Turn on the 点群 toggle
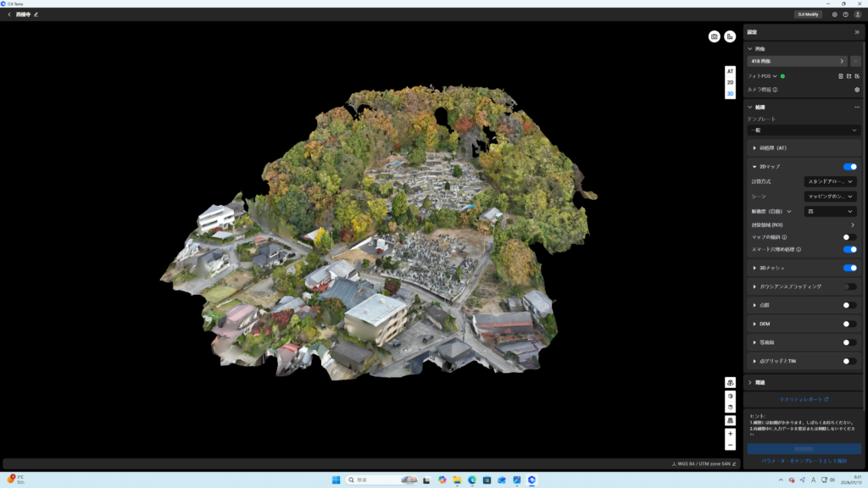This screenshot has width=868, height=488. pyautogui.click(x=849, y=305)
